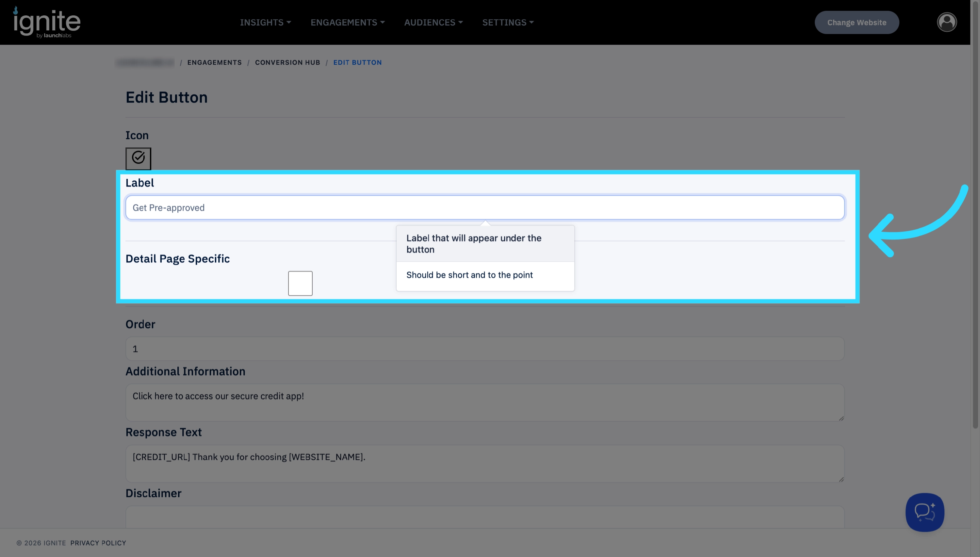Expand the Engagements dropdown menu
Viewport: 980px width, 557px height.
348,22
